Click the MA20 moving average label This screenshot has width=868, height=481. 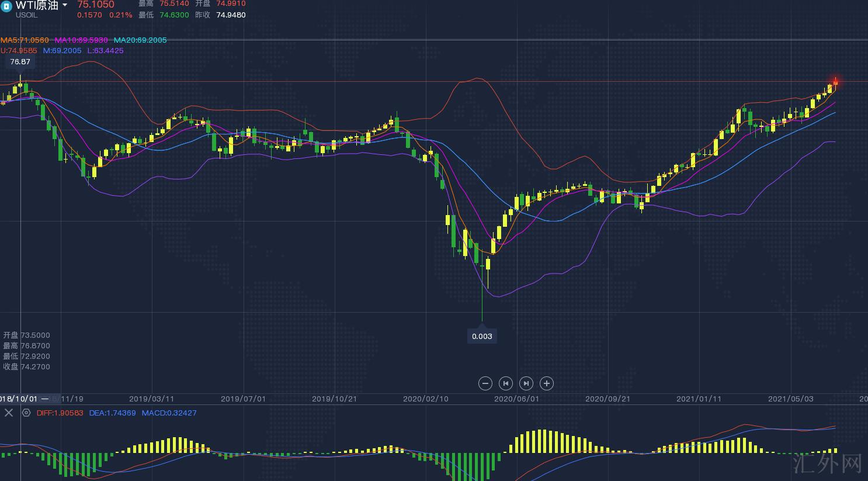pos(140,40)
